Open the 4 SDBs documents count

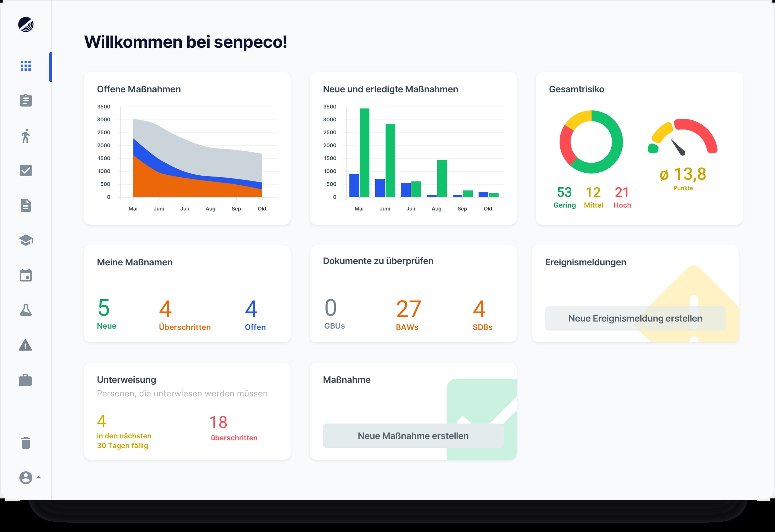tap(482, 315)
